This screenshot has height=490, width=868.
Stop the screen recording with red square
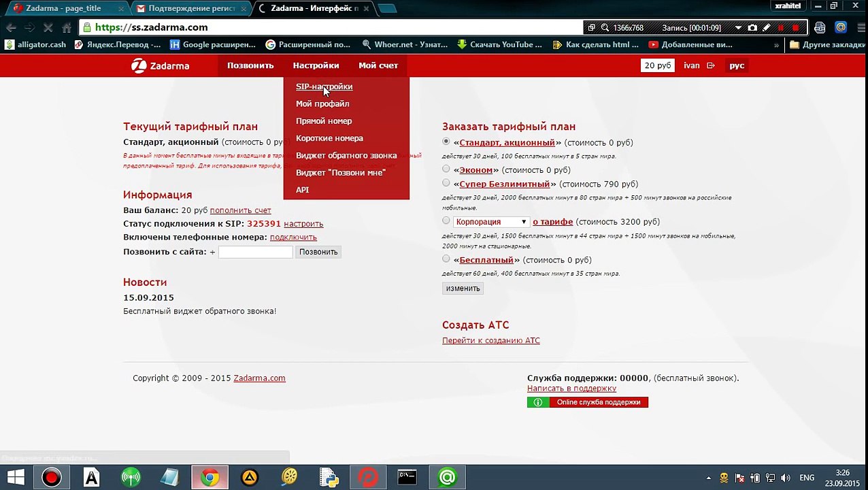(x=796, y=28)
